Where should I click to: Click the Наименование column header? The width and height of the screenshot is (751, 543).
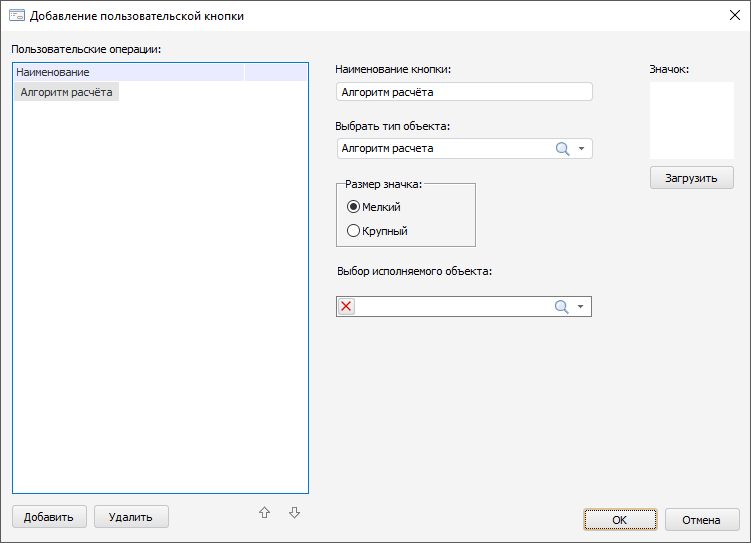point(128,73)
